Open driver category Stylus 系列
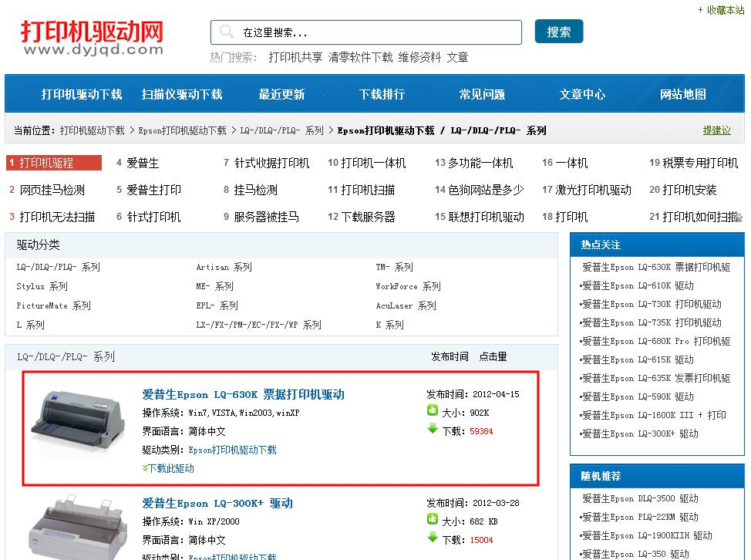 pyautogui.click(x=42, y=286)
